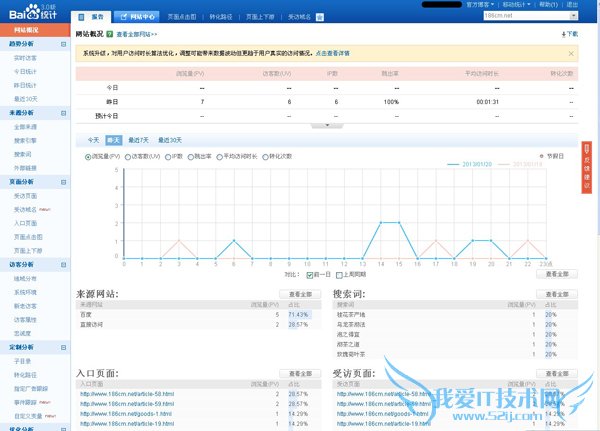Collapse the 趋势分析 sidebar section
Screen dimensions: 600x431
click(64, 44)
